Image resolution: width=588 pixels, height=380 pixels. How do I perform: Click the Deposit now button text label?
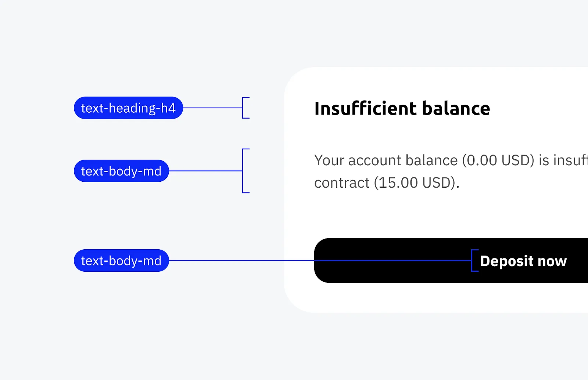pos(523,261)
